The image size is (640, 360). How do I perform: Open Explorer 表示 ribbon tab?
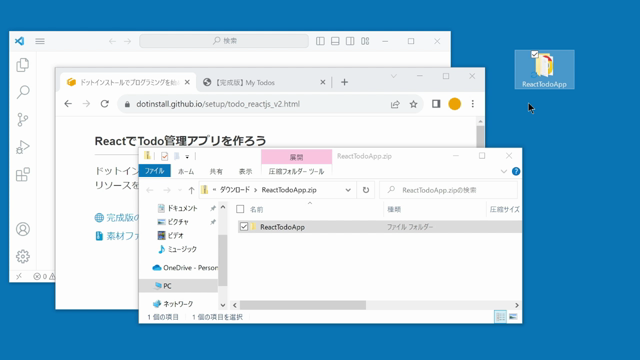tap(245, 171)
